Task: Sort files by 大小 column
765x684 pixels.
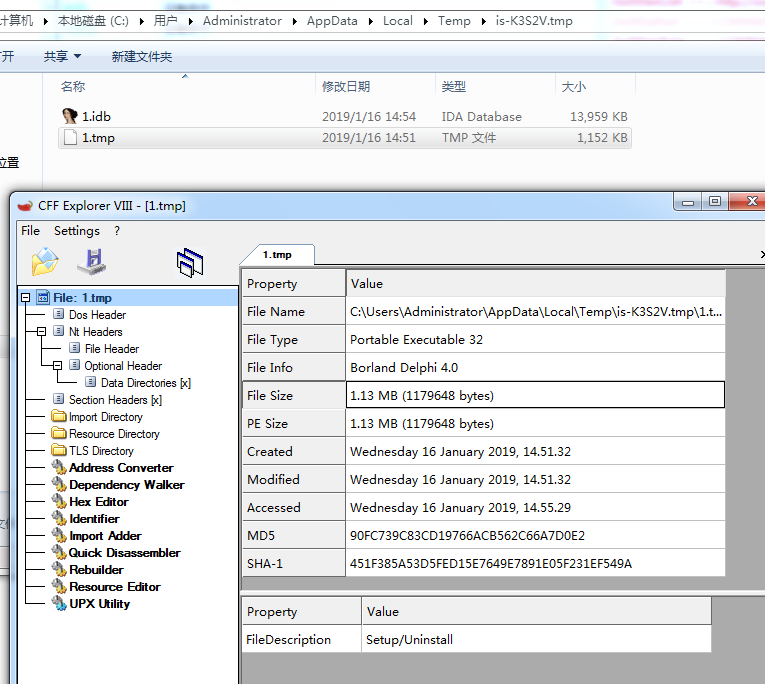Action: coord(573,87)
